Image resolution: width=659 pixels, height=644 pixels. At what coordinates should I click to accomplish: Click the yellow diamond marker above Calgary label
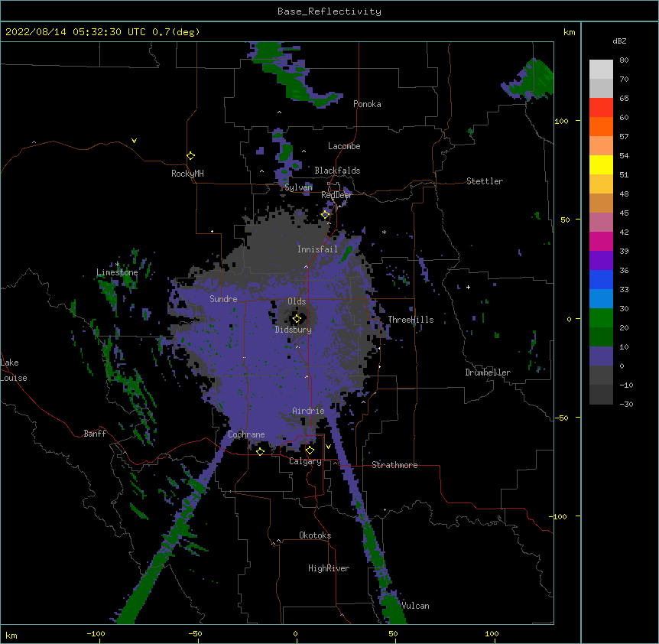click(310, 450)
